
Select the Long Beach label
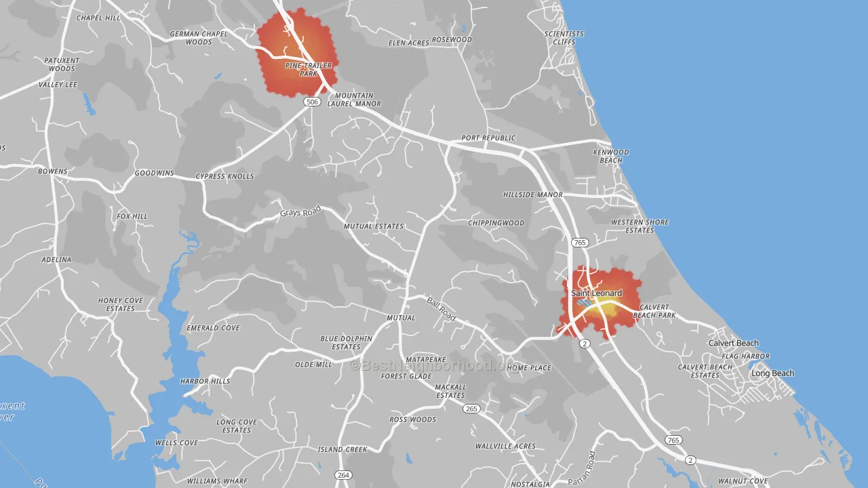tap(772, 373)
